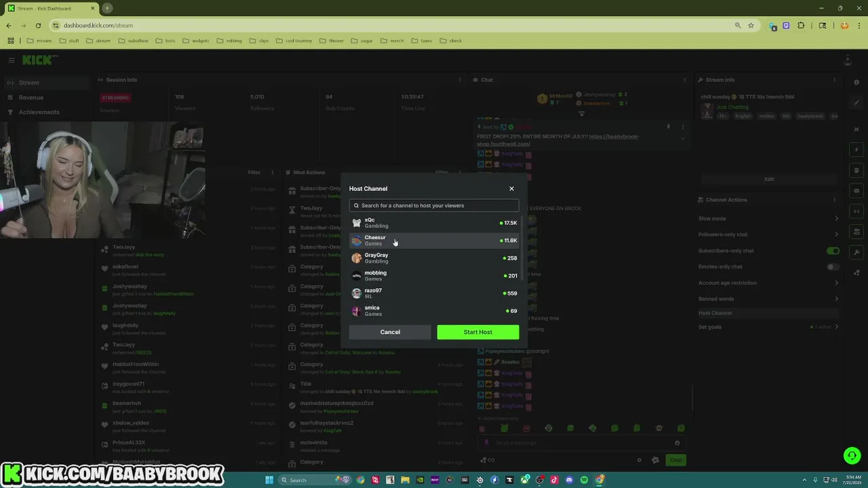Screen dimensions: 868x488
Task: Open the hamburger menu beside the Kick logo
Action: (12, 60)
